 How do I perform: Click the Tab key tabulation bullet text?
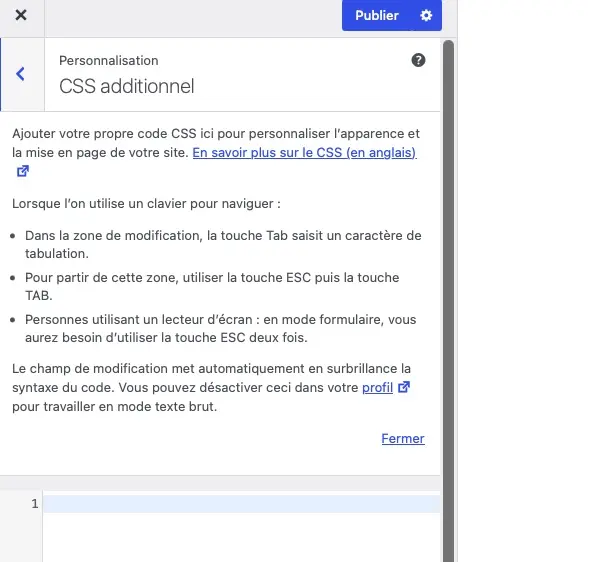[223, 244]
